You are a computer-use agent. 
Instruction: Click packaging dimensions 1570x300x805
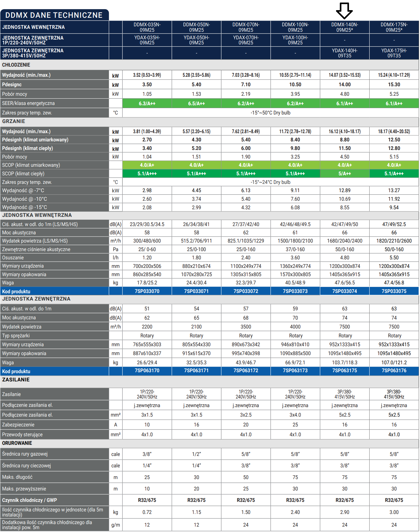pyautogui.click(x=295, y=275)
